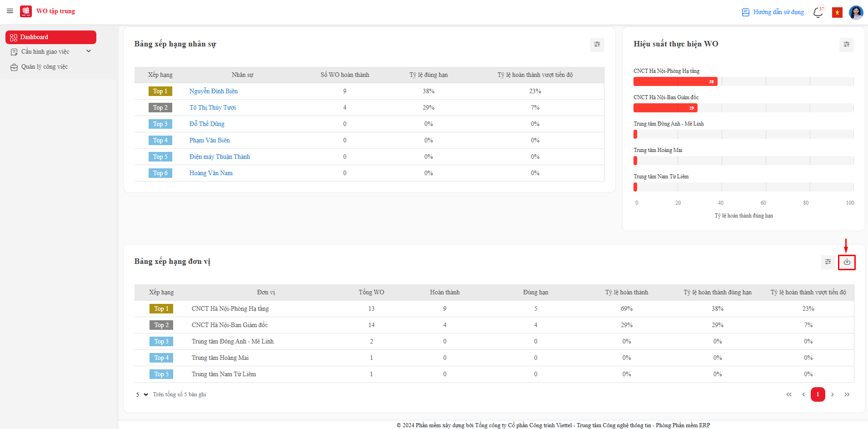Open Đỗ Thế Dũng link
The width and height of the screenshot is (868, 429).
coord(207,124)
